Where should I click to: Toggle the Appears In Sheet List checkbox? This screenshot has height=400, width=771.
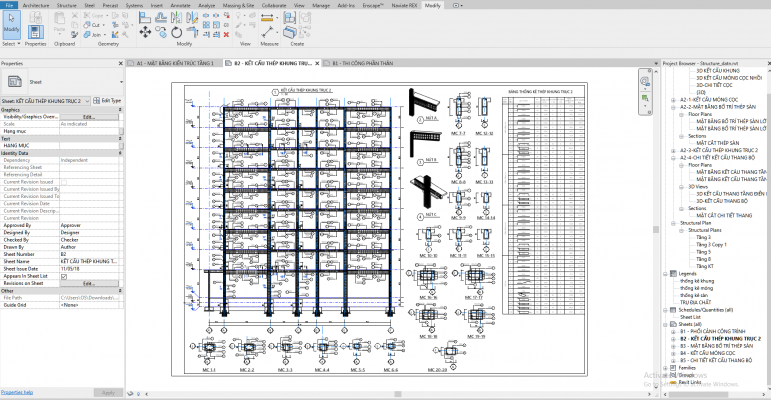pyautogui.click(x=65, y=275)
